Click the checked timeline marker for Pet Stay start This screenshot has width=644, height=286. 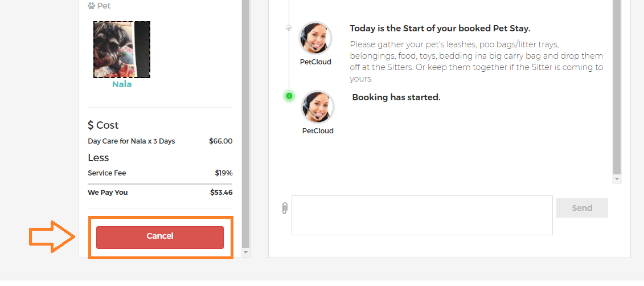(289, 28)
